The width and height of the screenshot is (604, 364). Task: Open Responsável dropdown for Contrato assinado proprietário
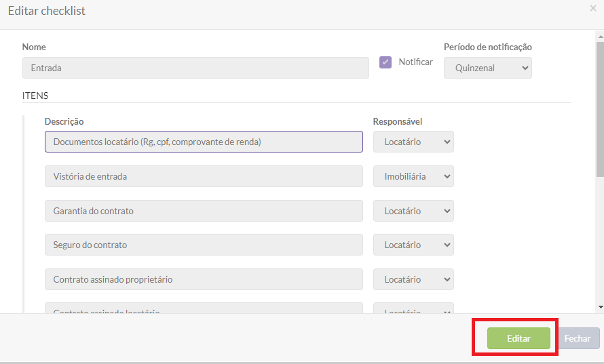coord(413,279)
